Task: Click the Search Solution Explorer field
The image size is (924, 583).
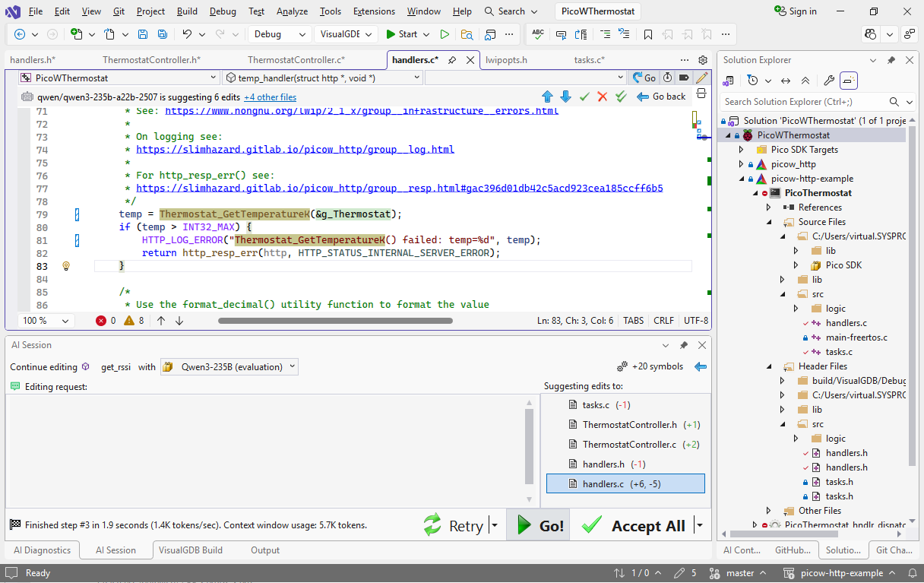Action: [798, 101]
